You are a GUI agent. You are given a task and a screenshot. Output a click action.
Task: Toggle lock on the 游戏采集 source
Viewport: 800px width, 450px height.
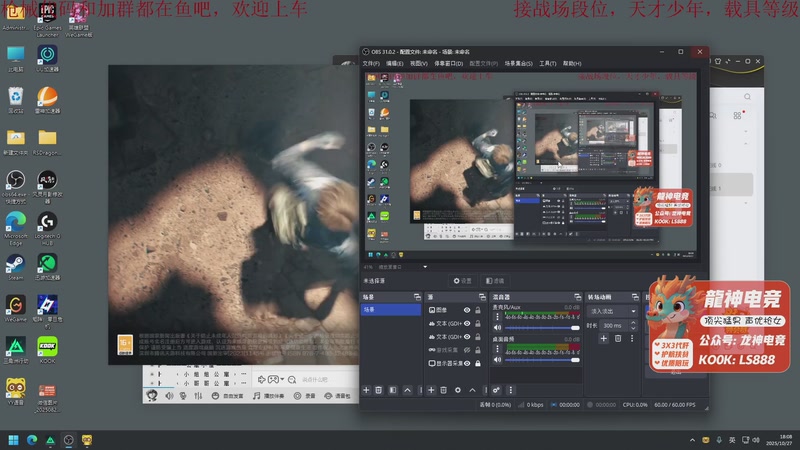click(x=478, y=350)
